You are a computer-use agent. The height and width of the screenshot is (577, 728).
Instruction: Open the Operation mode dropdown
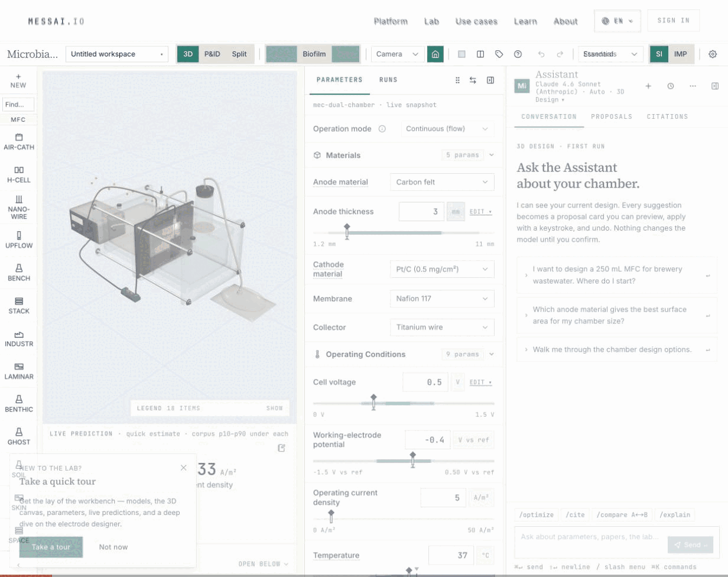tap(447, 129)
